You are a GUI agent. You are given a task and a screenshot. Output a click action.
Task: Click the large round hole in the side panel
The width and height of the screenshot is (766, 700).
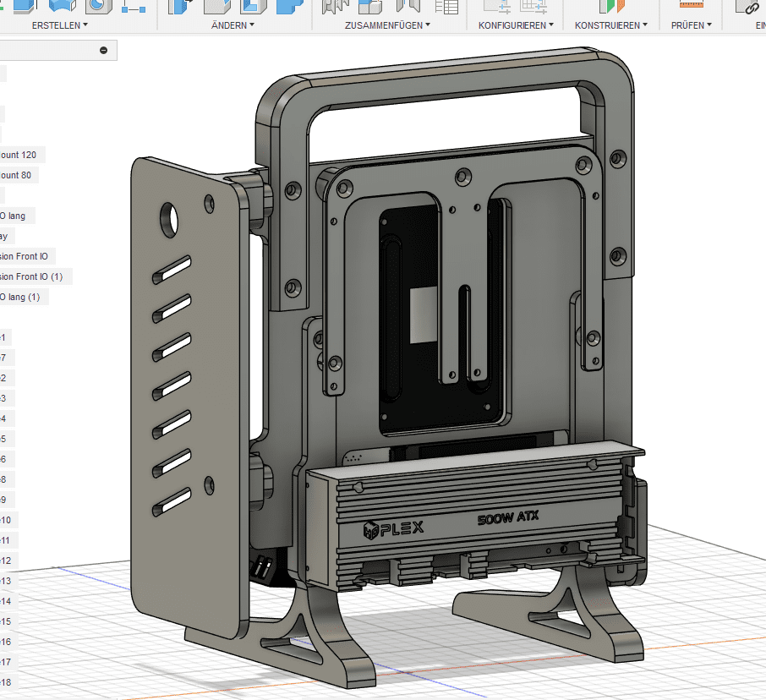(170, 219)
